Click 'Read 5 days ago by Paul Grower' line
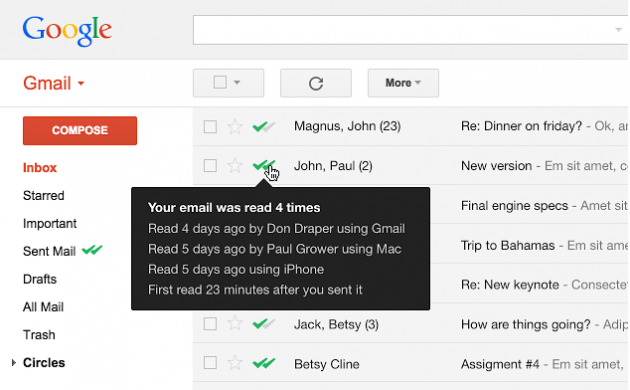 coord(274,249)
